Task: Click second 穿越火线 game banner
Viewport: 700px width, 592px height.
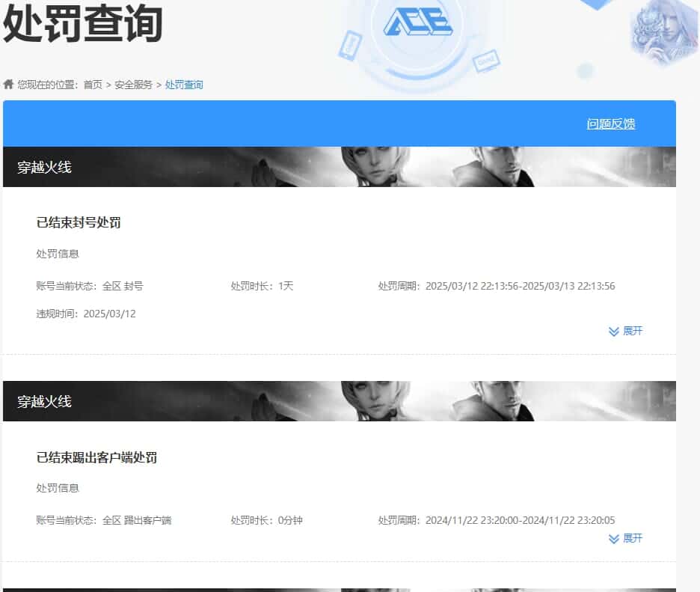Action: (340, 400)
